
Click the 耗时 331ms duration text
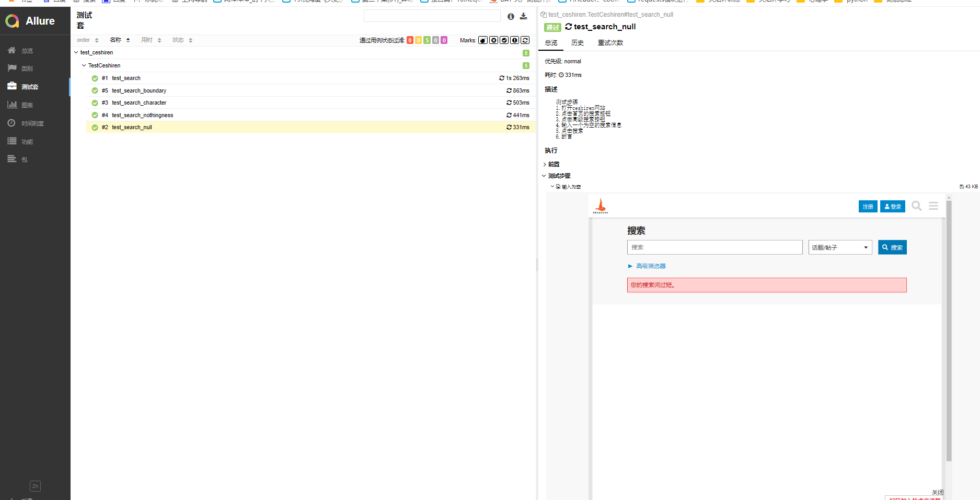[x=563, y=75]
